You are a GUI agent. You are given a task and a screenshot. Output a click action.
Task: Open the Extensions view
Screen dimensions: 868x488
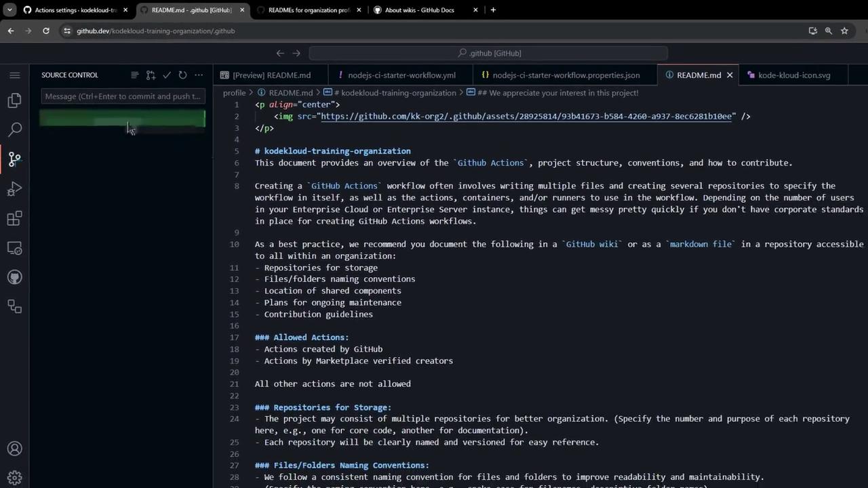tap(14, 219)
